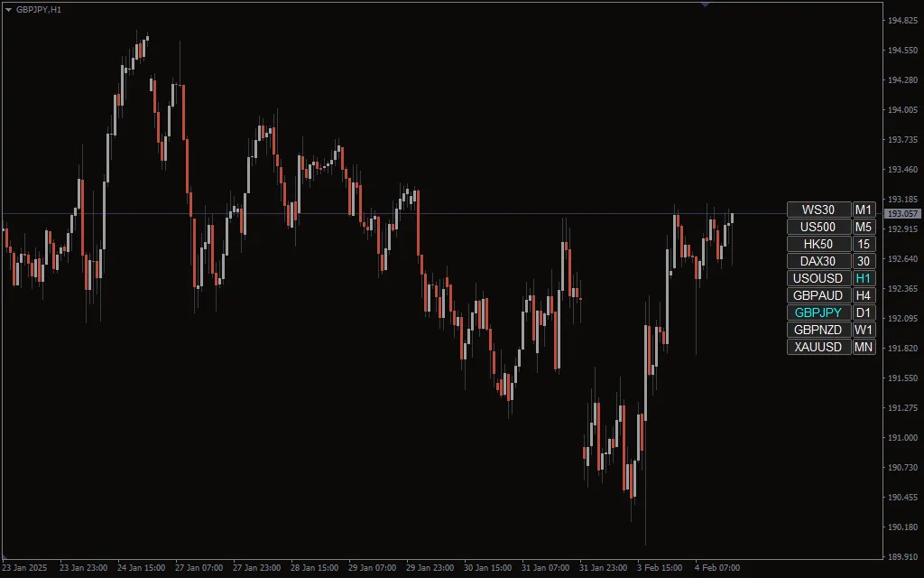This screenshot has height=578, width=924.
Task: Open the GBPAUD chart
Action: click(x=818, y=295)
